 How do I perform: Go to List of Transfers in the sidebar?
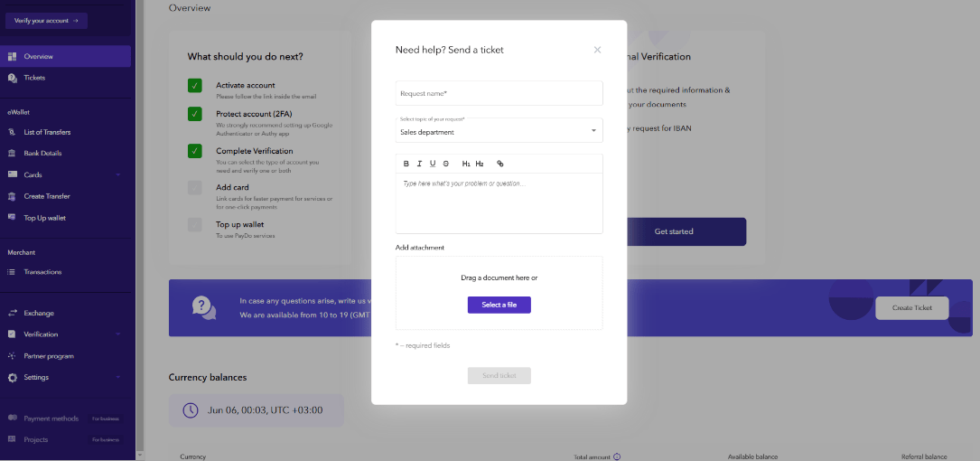tap(47, 132)
